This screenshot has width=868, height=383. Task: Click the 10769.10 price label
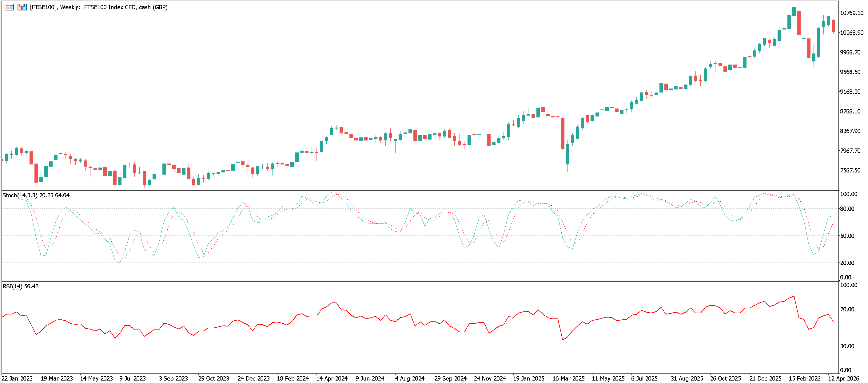[851, 13]
